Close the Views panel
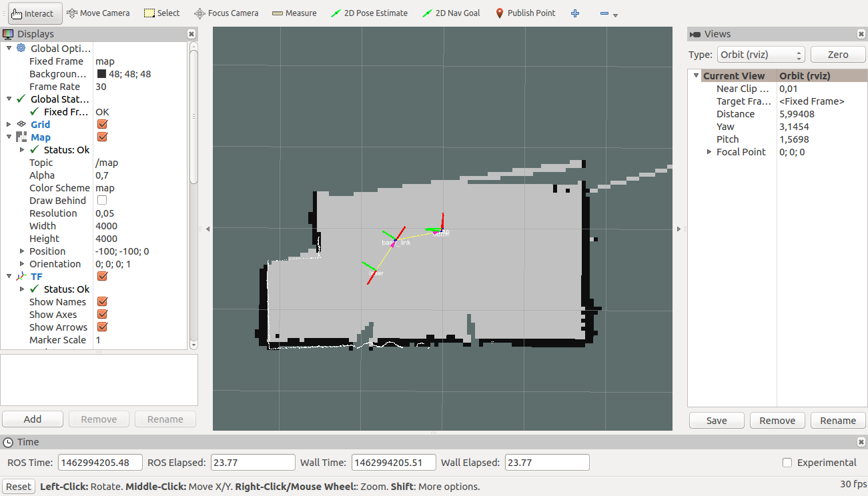Viewport: 868px width, 496px height. tap(861, 34)
